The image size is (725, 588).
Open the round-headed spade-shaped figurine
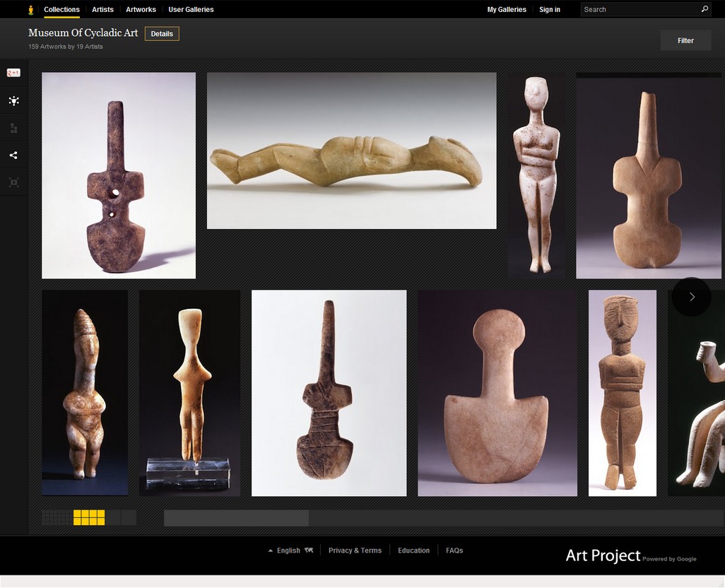(497, 393)
